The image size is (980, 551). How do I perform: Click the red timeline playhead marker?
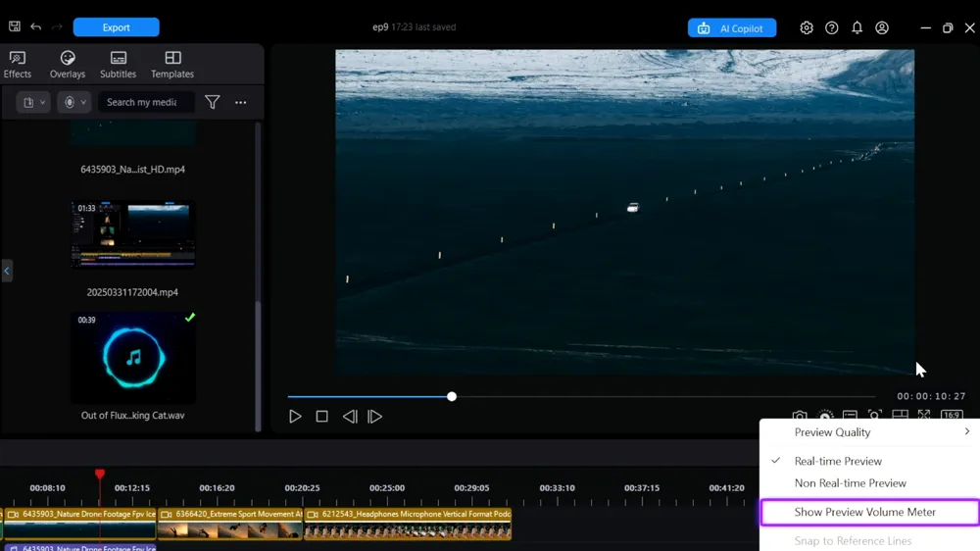coord(100,475)
